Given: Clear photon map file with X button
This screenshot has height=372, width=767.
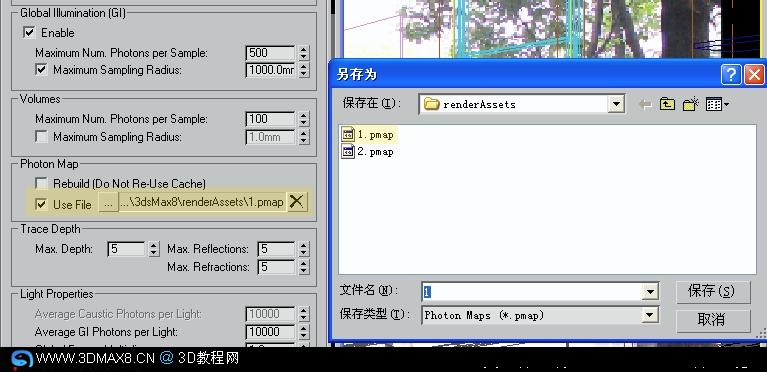Looking at the screenshot, I should [x=296, y=202].
